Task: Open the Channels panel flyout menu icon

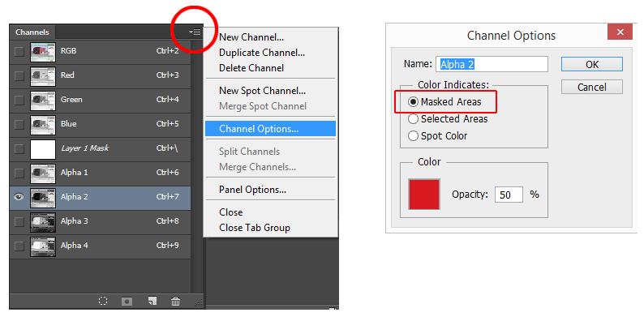Action: [195, 32]
